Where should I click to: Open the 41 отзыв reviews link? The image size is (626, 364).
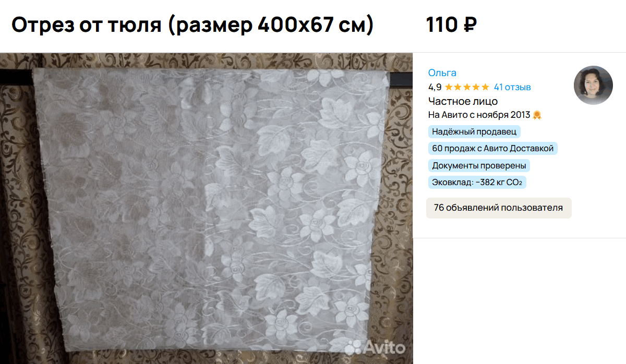pos(512,87)
